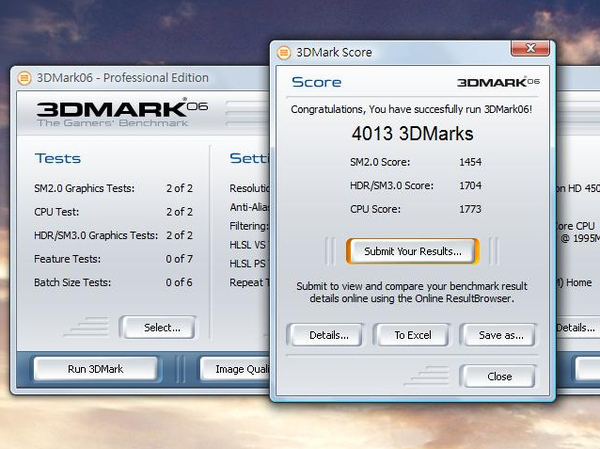Viewport: 600px width, 449px height.
Task: Click the Feature Tests 0 of 7 value
Action: 179,259
